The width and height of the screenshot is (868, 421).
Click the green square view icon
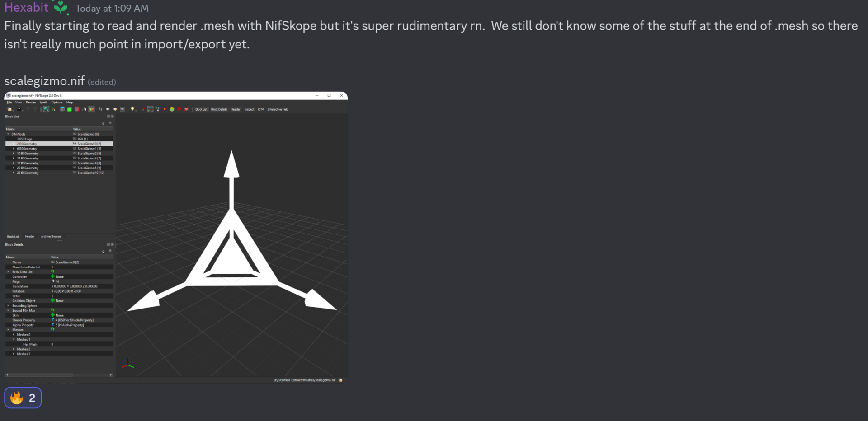tap(69, 109)
